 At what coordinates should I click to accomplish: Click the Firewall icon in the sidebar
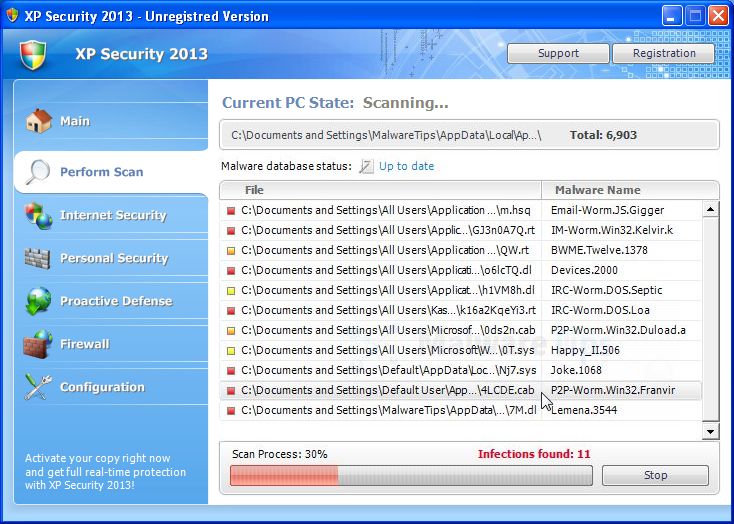tap(38, 344)
